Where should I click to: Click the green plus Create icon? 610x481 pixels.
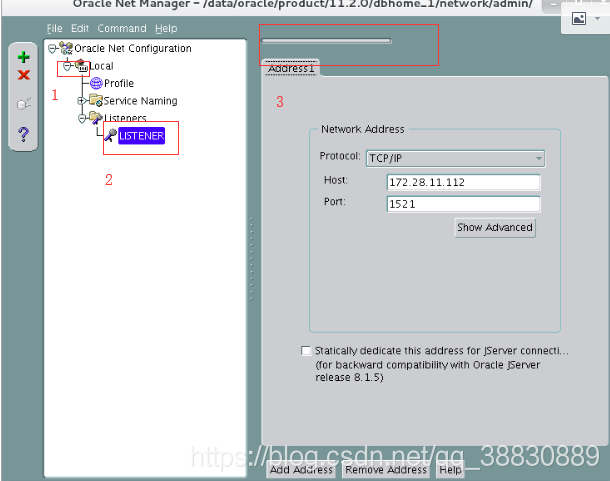point(23,57)
